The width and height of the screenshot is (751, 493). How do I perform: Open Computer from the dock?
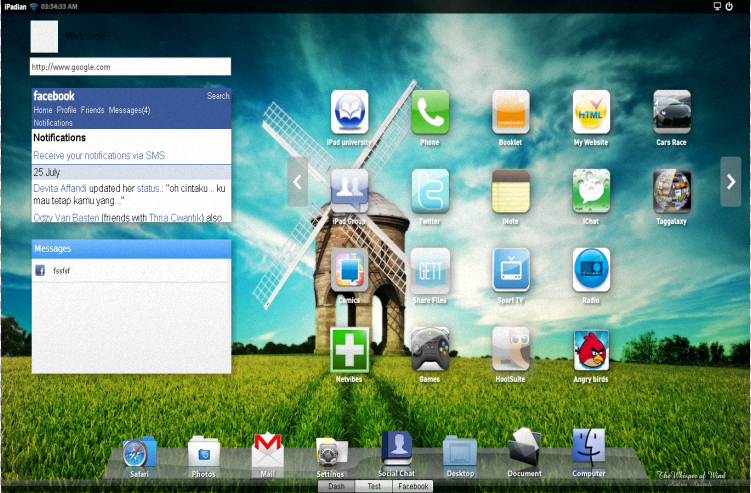click(589, 448)
